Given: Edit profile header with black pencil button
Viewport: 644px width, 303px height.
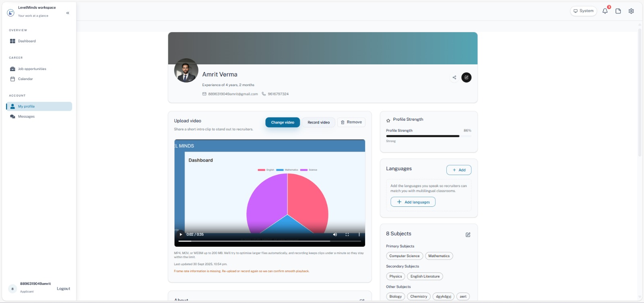Looking at the screenshot, I should coord(466,77).
